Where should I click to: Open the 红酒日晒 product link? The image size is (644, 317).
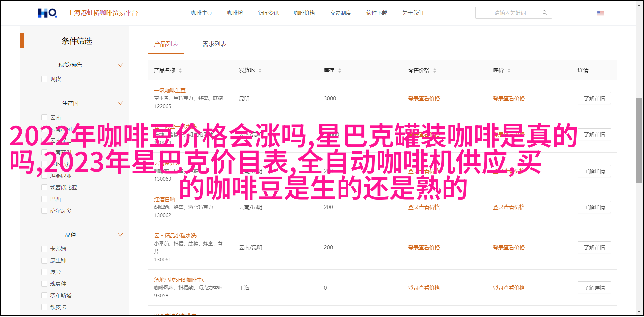[165, 199]
